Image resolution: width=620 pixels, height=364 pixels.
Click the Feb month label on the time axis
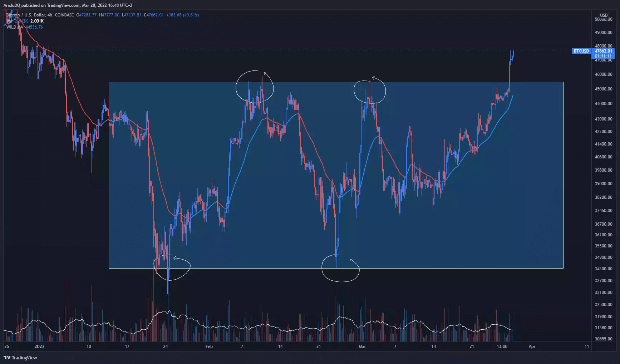point(209,346)
